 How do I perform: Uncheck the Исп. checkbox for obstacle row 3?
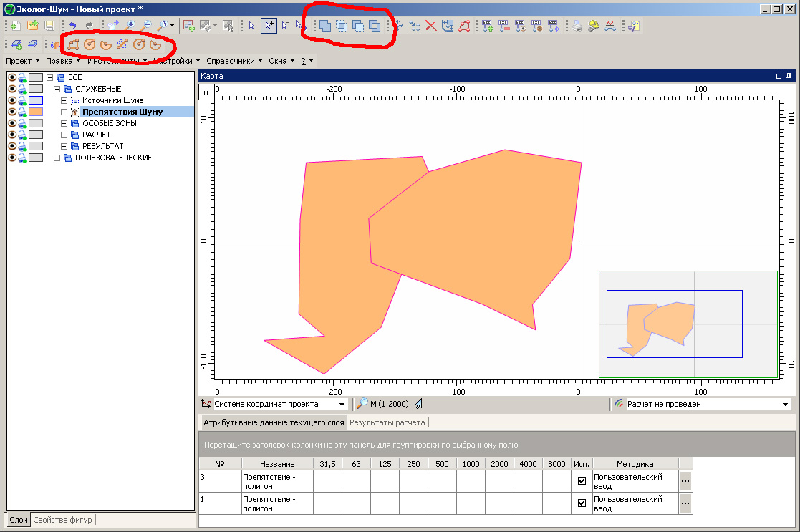tap(582, 481)
